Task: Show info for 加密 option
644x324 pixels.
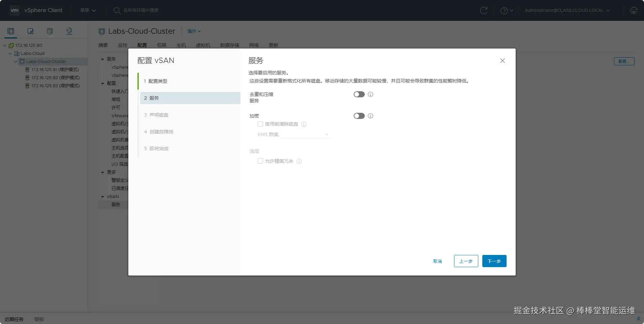Action: click(x=371, y=116)
